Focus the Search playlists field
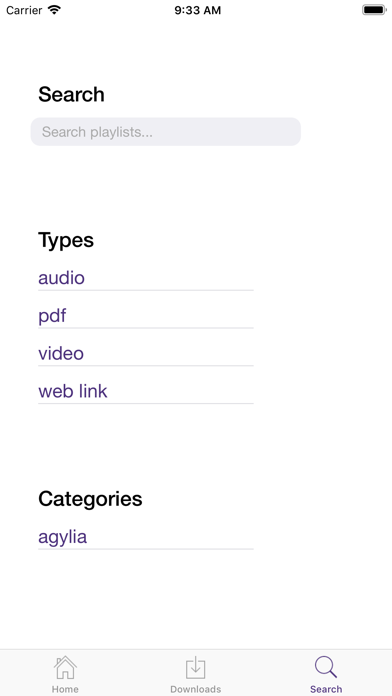 tap(166, 131)
